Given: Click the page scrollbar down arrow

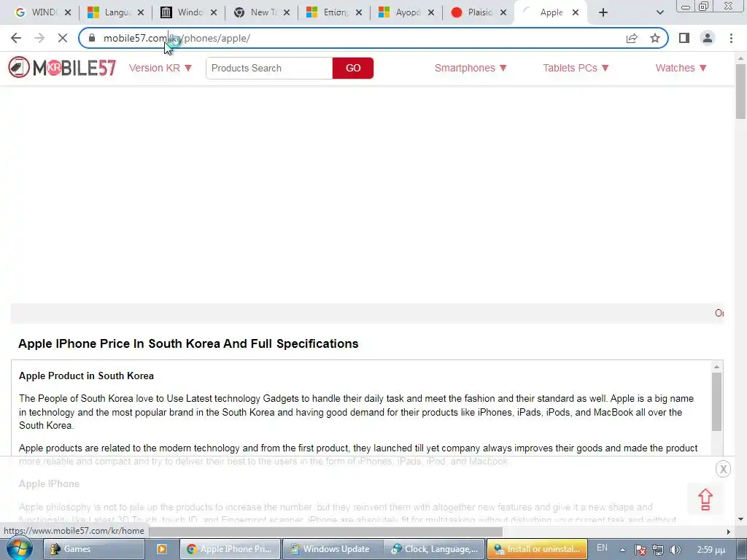Looking at the screenshot, I should pyautogui.click(x=740, y=519).
